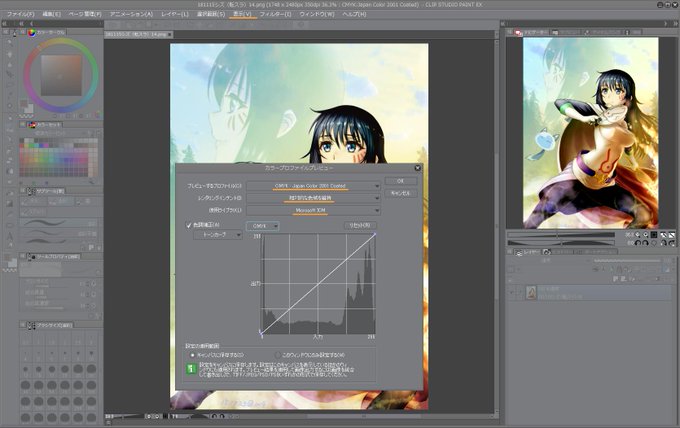
Task: Open the アニメーション(A) menu
Action: [x=131, y=14]
